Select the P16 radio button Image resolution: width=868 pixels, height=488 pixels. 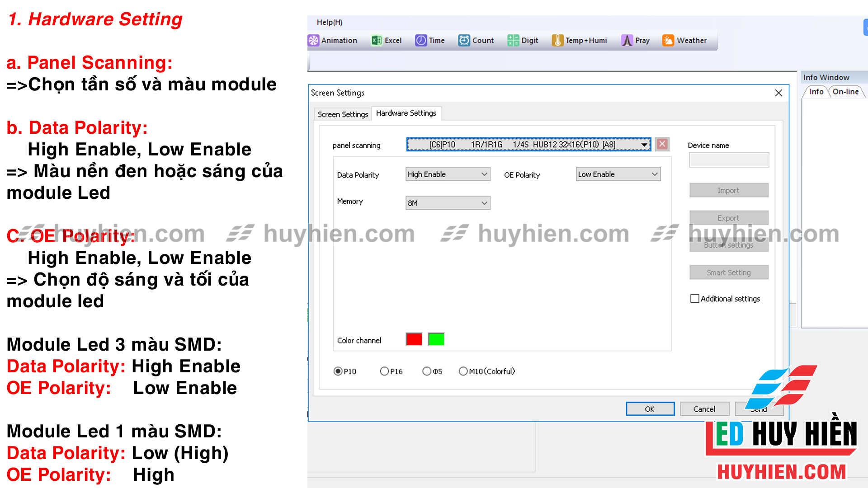coord(384,371)
